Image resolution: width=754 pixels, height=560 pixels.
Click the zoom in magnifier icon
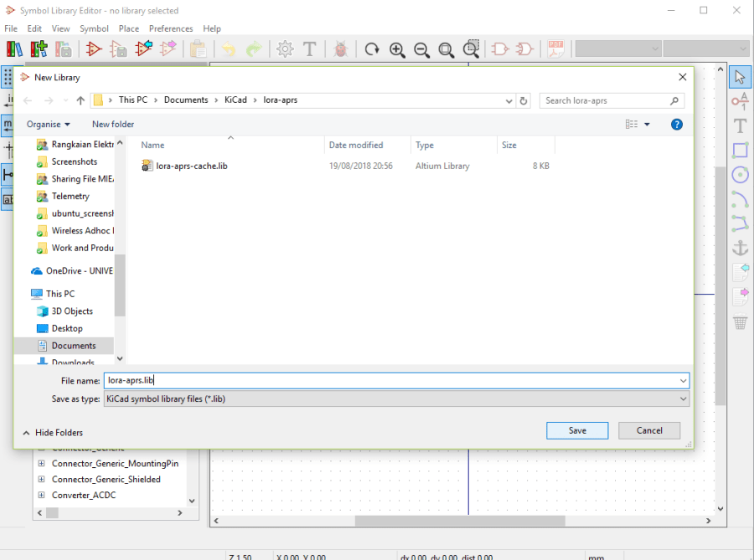pyautogui.click(x=397, y=49)
